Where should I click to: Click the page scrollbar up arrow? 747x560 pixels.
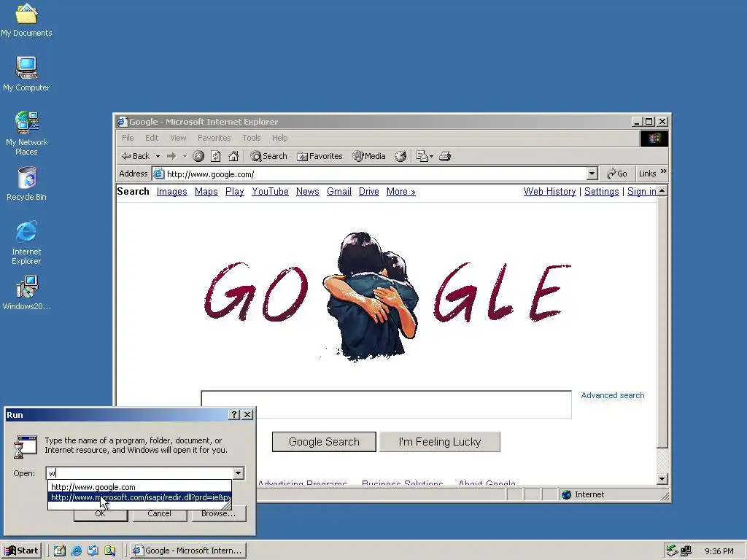[x=662, y=191]
